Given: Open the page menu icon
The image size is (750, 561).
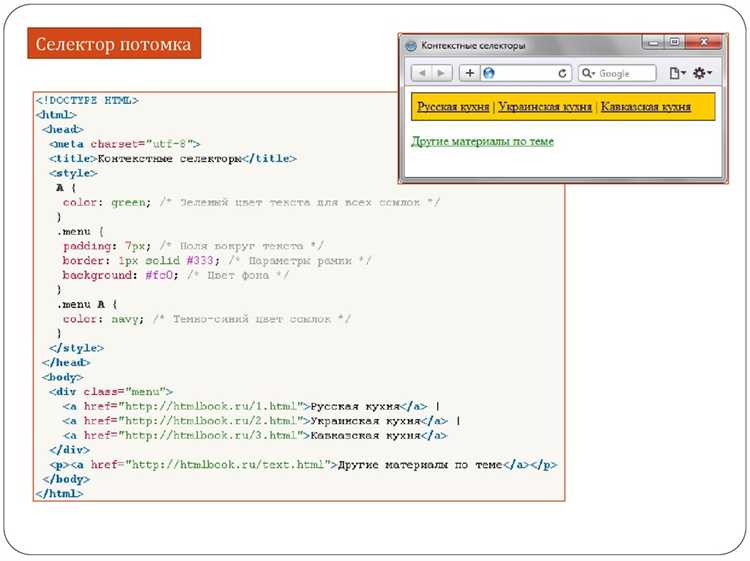Looking at the screenshot, I should (x=677, y=73).
